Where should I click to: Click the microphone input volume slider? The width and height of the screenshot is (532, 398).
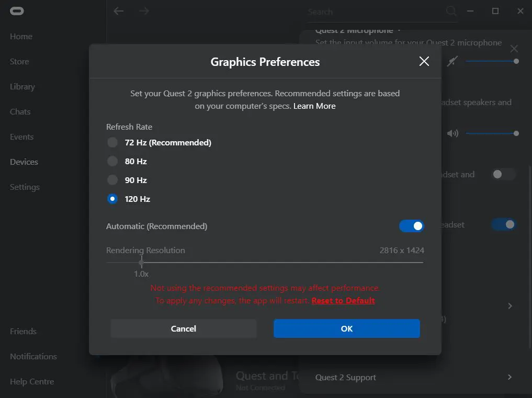[x=492, y=61]
